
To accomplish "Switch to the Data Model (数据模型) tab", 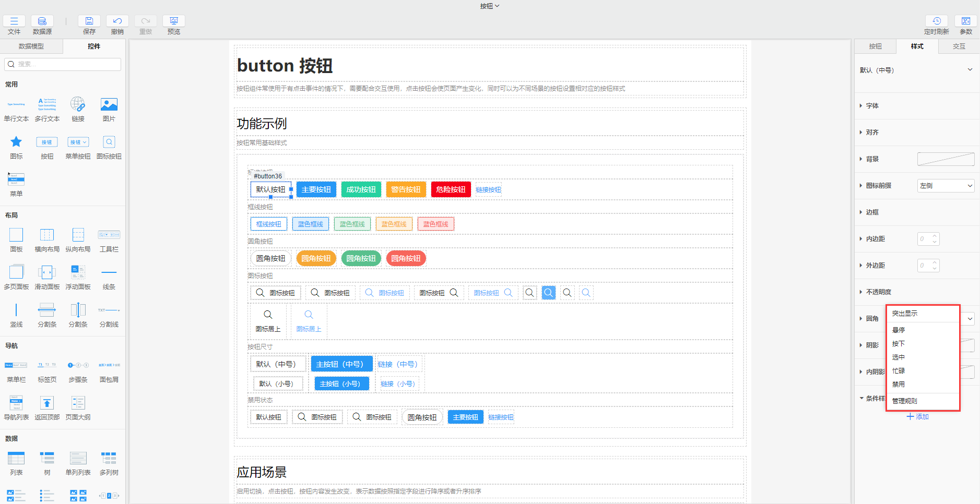I will click(x=31, y=46).
